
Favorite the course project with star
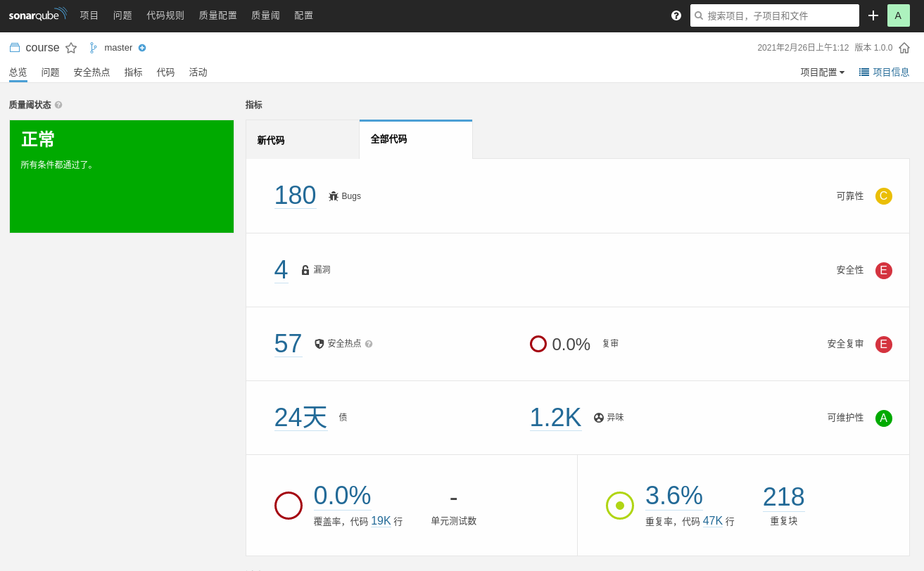[71, 48]
